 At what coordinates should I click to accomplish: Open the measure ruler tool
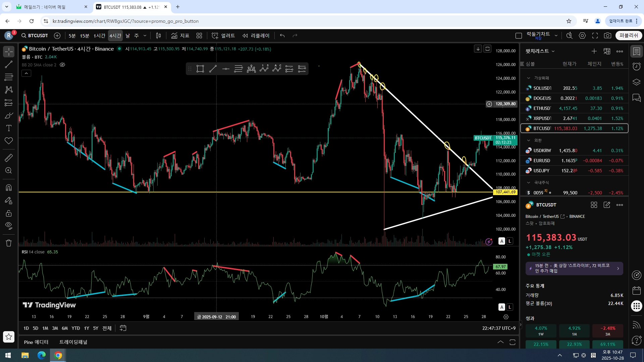pos(9,158)
